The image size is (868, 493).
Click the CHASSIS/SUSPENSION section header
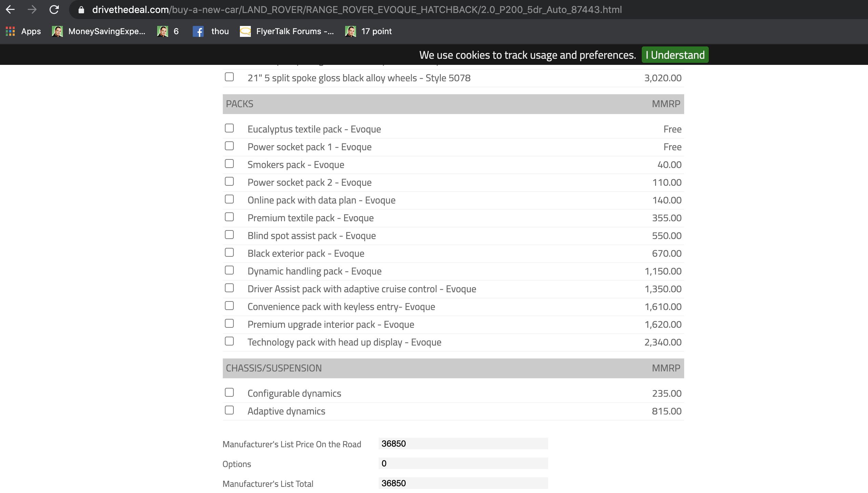coord(453,368)
